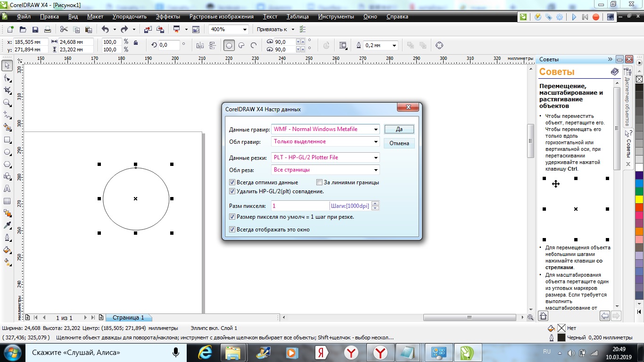Open the Диспетчер объектов docker tab
The width and height of the screenshot is (644, 362).
tap(627, 97)
